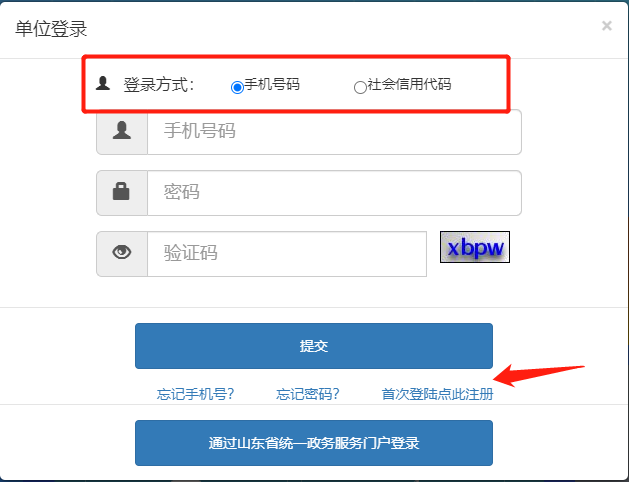This screenshot has height=482, width=629.
Task: Select the 社会信用代码 radio button
Action: tap(360, 87)
